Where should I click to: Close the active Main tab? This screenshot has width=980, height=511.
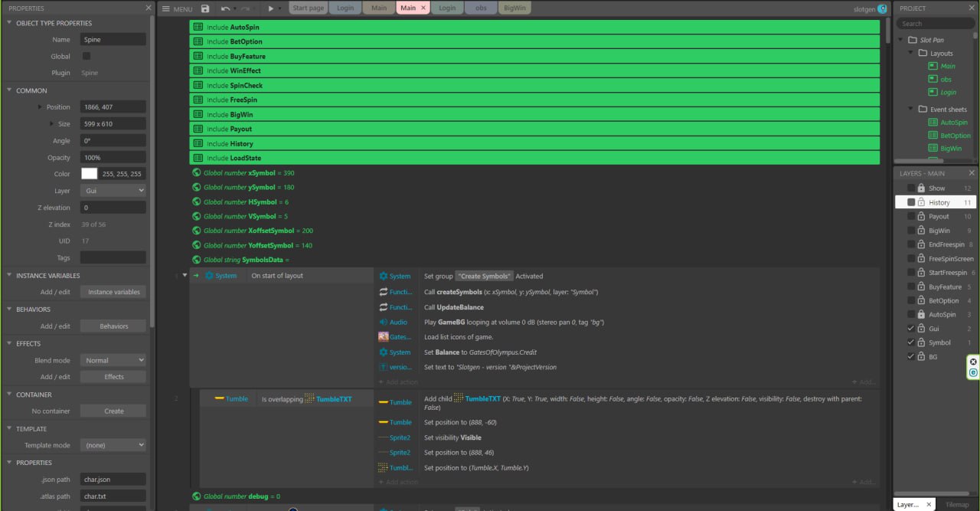click(x=423, y=8)
